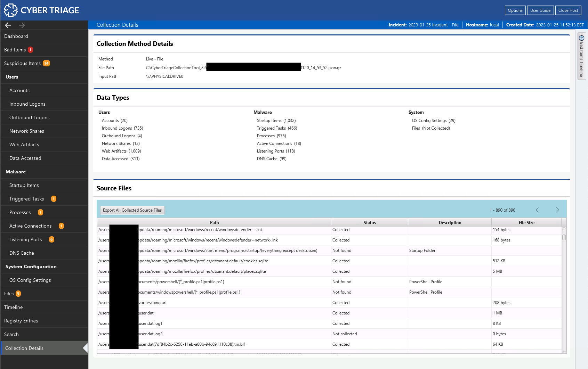Image resolution: width=588 pixels, height=369 pixels.
Task: Select the favorites bing.url row
Action: [x=329, y=303]
